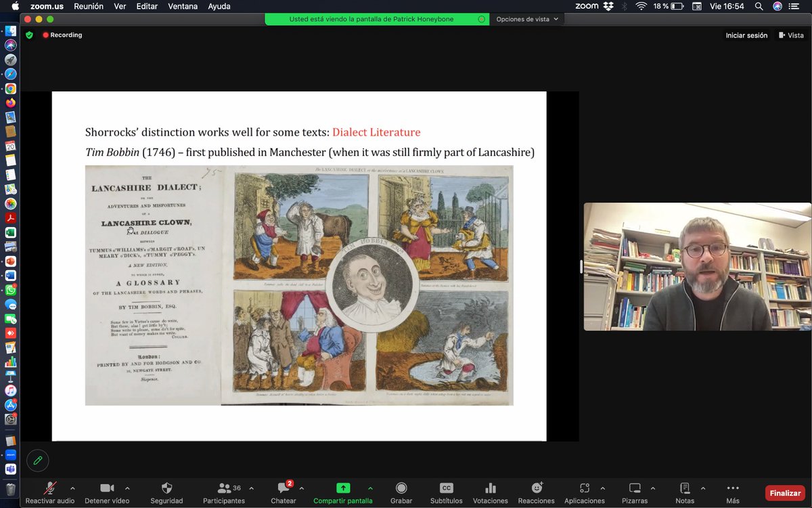Open Spotlight search magnifier
Screen dimensions: 812x508
[760, 6]
